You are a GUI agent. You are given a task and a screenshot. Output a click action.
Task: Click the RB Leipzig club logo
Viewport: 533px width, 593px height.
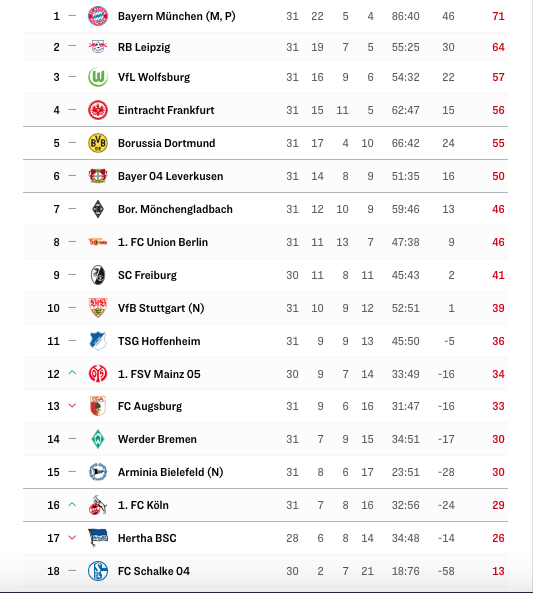click(x=98, y=47)
